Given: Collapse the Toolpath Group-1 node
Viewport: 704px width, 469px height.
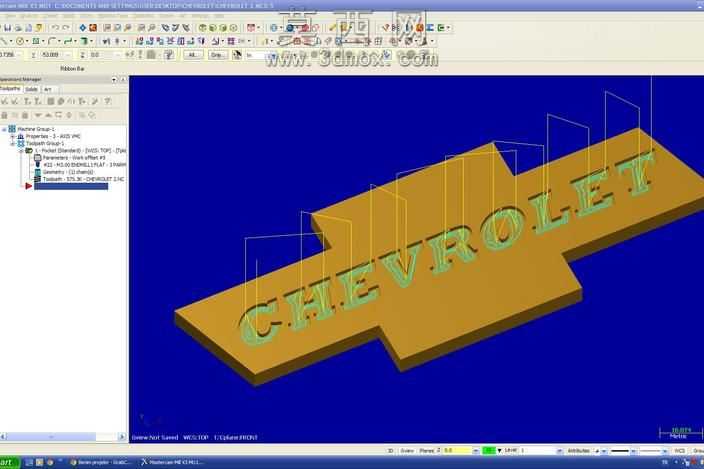Looking at the screenshot, I should (x=13, y=143).
